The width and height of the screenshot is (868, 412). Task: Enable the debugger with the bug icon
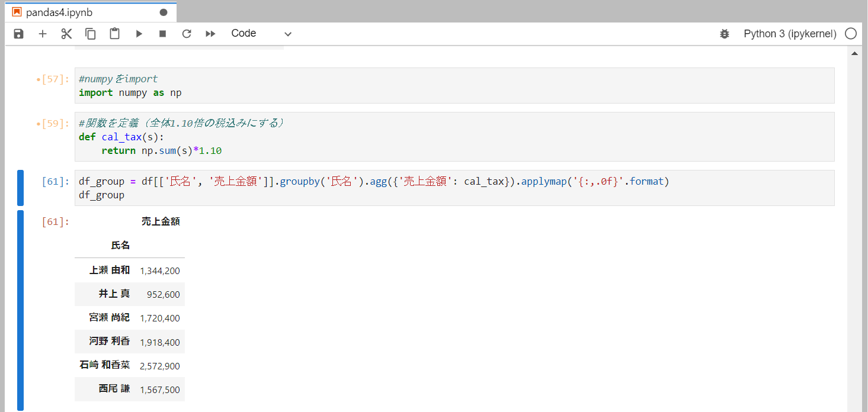(724, 34)
